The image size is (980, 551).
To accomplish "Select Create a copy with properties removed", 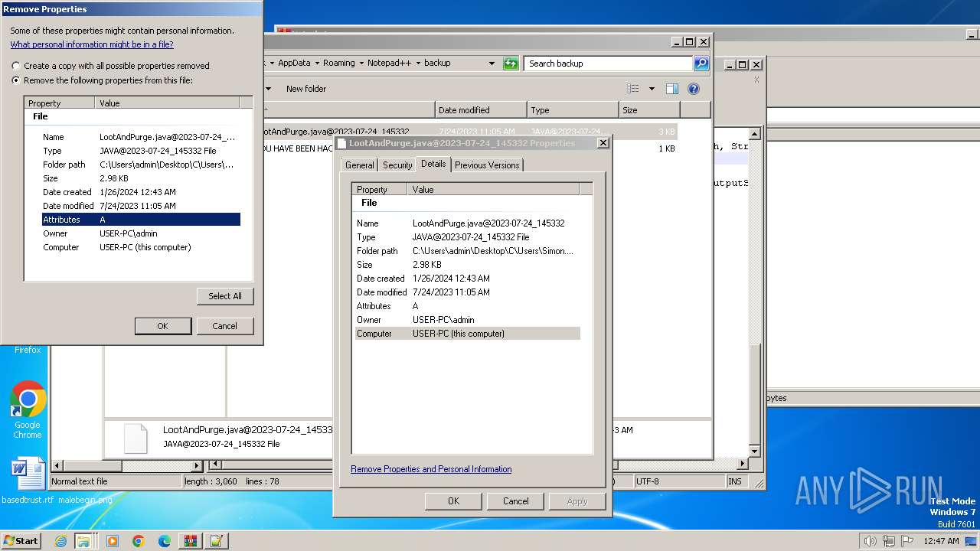I will pos(110,66).
